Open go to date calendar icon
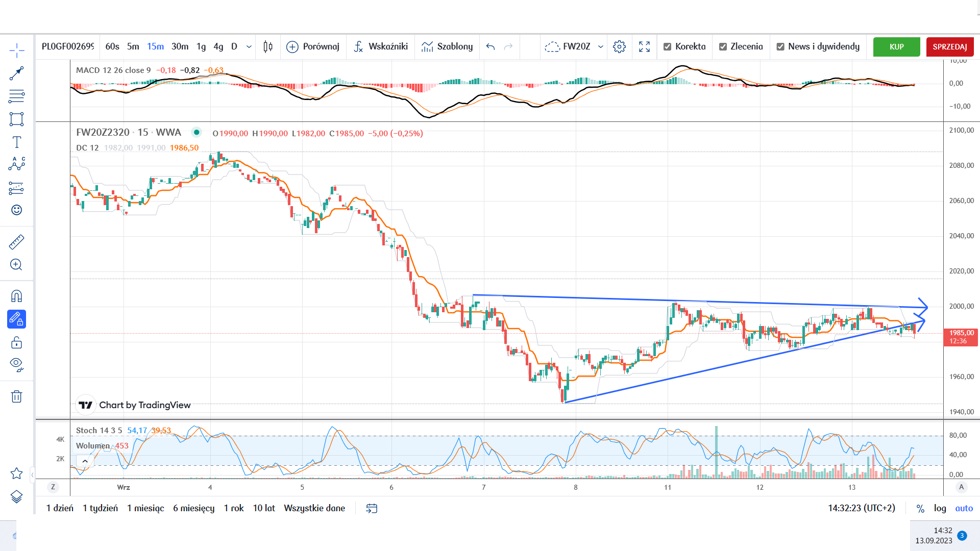The image size is (980, 551). click(372, 508)
